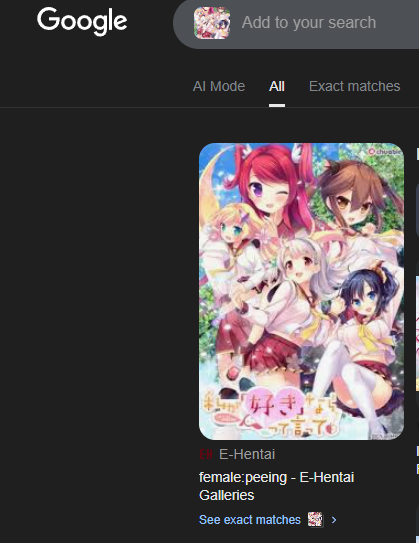Select the All tab
This screenshot has height=543, width=419.
coord(277,86)
